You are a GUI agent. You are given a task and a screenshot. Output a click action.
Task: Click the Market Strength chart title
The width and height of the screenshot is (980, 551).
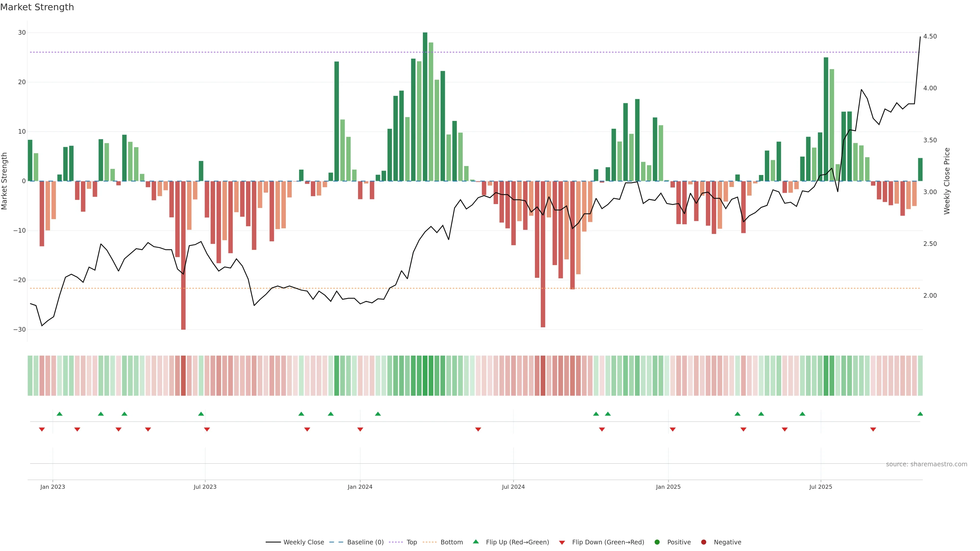37,7
